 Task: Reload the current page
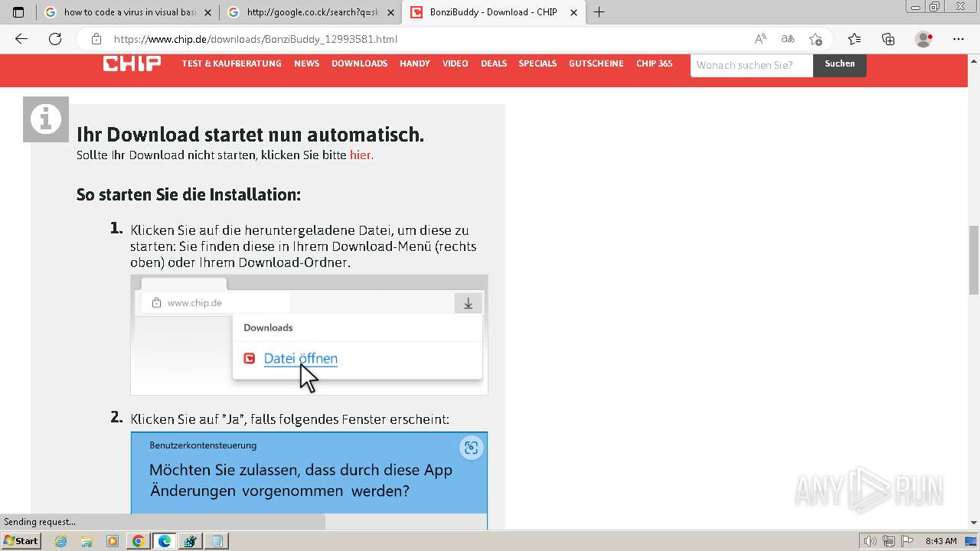[55, 39]
